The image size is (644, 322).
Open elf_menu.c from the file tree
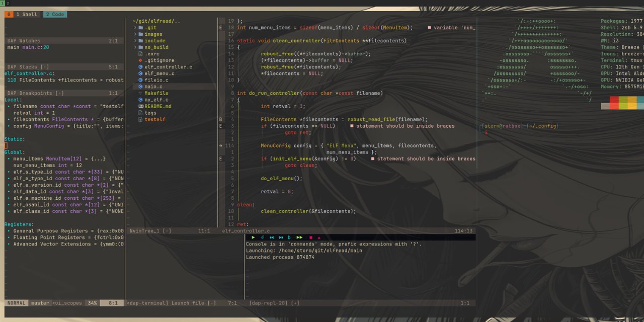158,73
